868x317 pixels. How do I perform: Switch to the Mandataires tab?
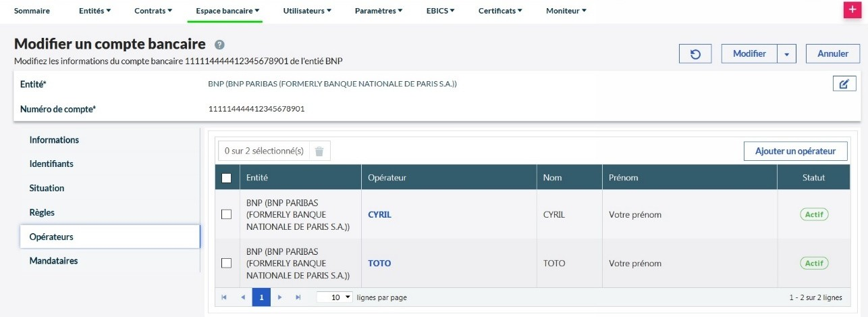click(x=54, y=261)
